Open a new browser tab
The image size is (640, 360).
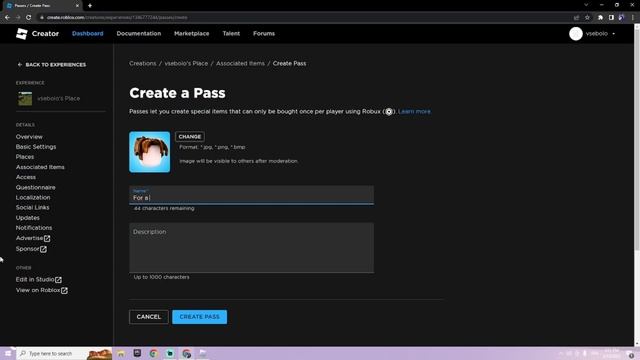90,6
